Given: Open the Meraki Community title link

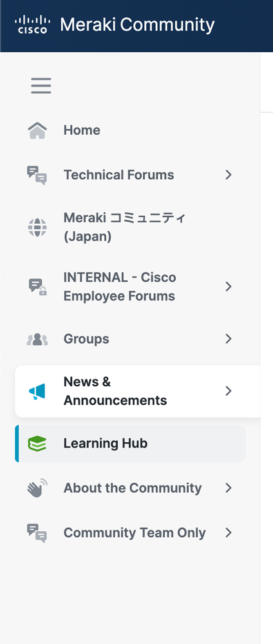Looking at the screenshot, I should (x=137, y=24).
